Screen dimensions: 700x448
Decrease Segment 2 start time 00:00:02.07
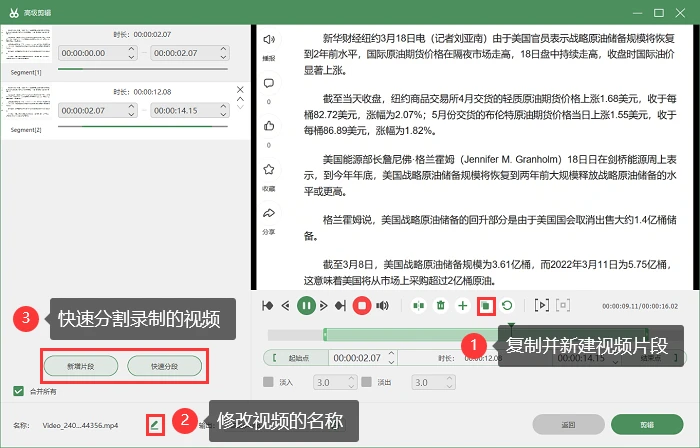(x=131, y=114)
